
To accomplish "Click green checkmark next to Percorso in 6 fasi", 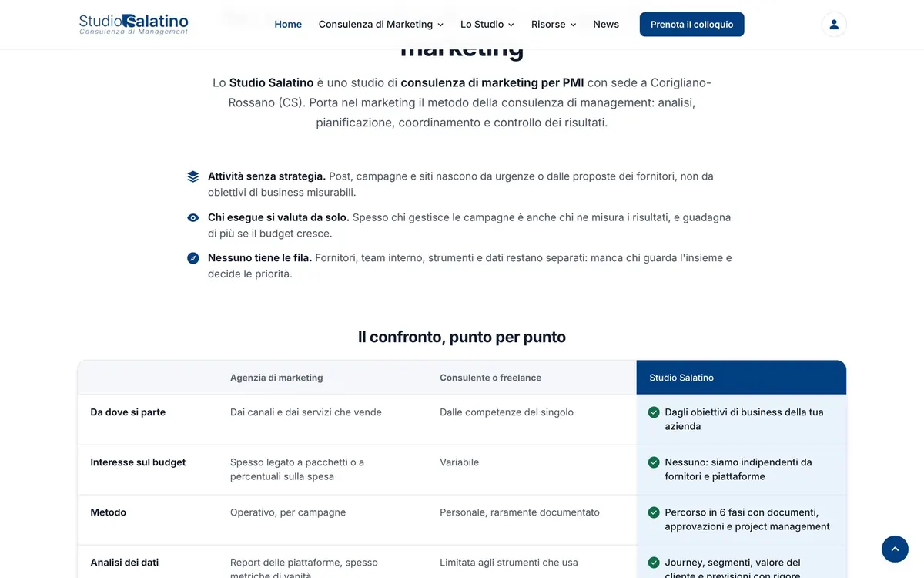I will (x=654, y=512).
